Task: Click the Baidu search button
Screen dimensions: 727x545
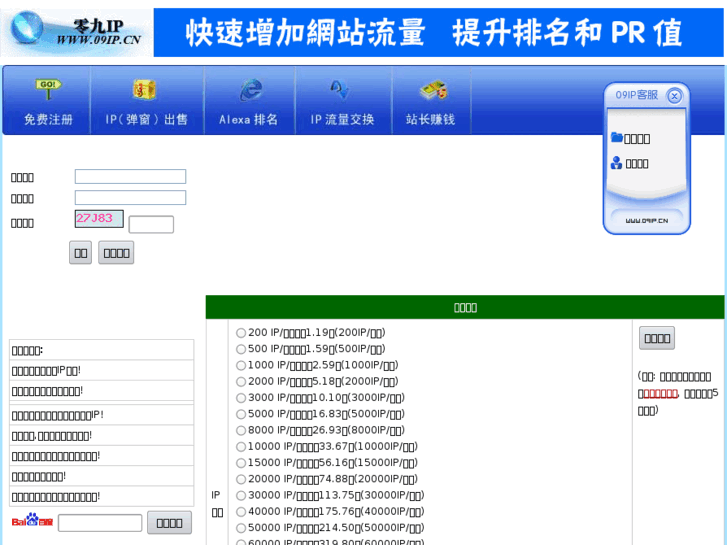Action: pyautogui.click(x=169, y=523)
